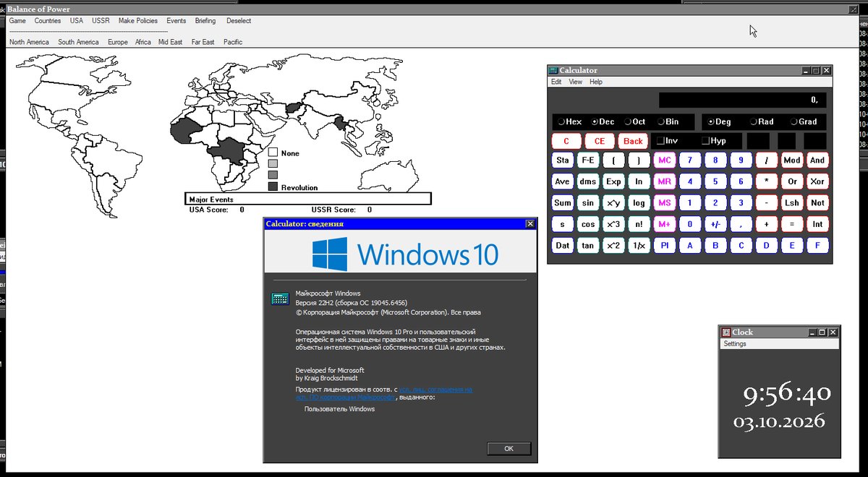The image size is (868, 477).
Task: Click the tan function key
Action: [588, 246]
